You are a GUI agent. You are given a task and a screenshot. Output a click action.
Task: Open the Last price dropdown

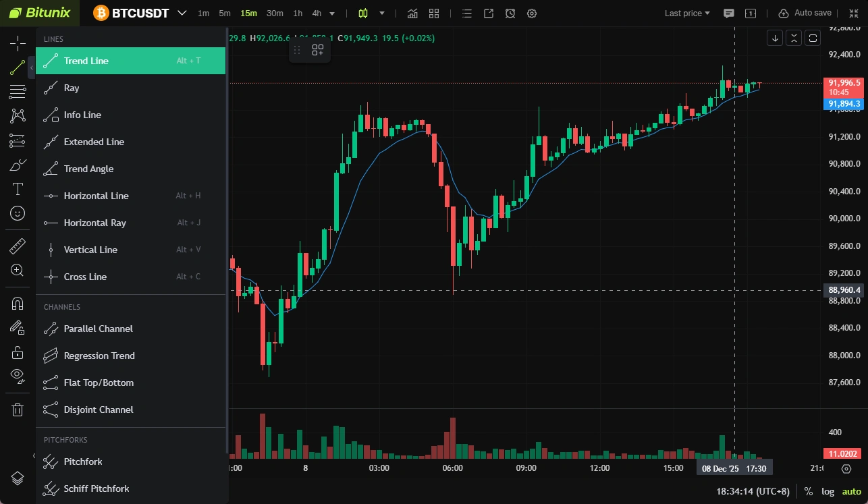click(687, 13)
